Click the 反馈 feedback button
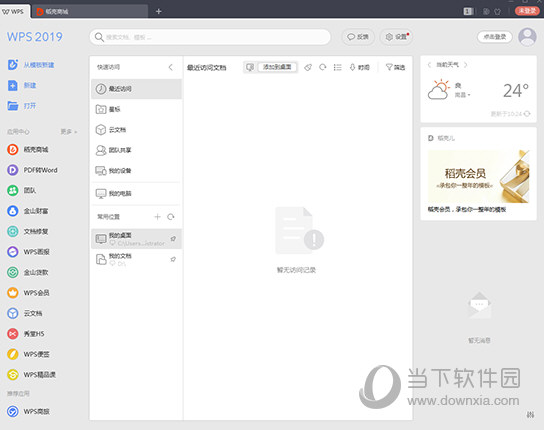Screen dimensions: 544x430 pos(358,37)
